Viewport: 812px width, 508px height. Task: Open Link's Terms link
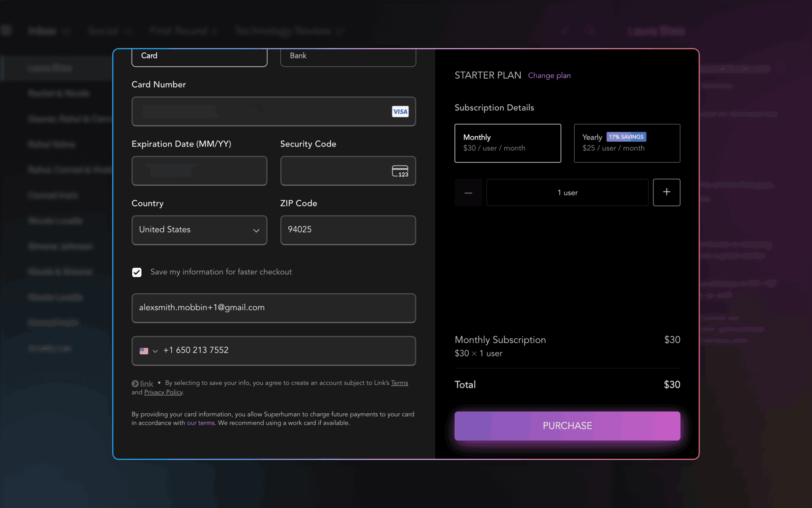point(399,383)
